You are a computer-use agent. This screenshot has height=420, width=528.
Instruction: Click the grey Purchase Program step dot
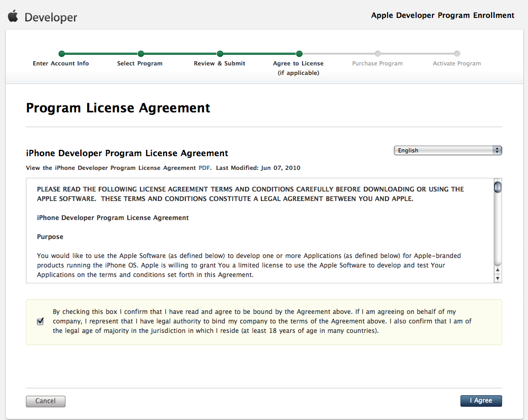378,54
